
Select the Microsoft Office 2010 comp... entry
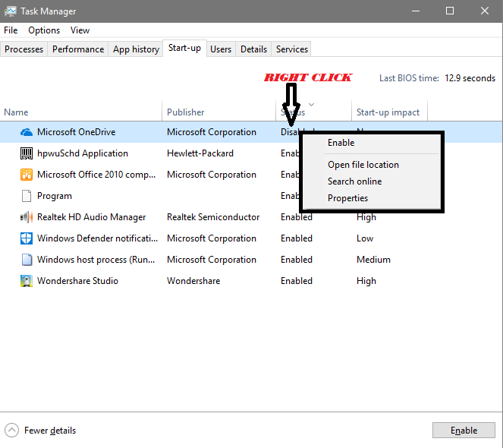[x=96, y=175]
